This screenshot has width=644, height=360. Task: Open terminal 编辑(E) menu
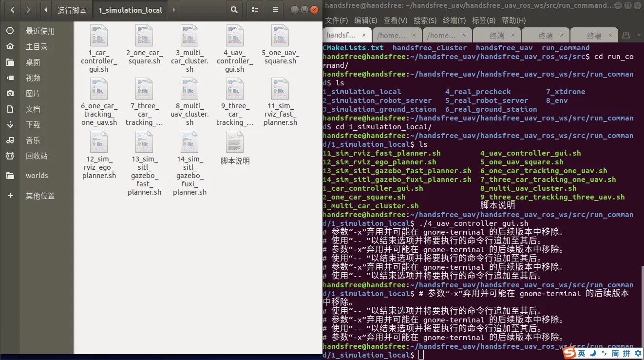(x=366, y=20)
